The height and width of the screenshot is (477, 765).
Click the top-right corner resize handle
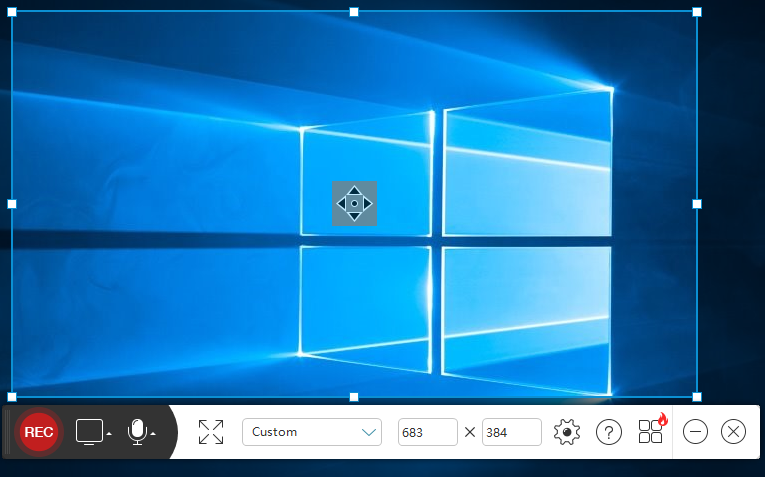click(x=697, y=12)
